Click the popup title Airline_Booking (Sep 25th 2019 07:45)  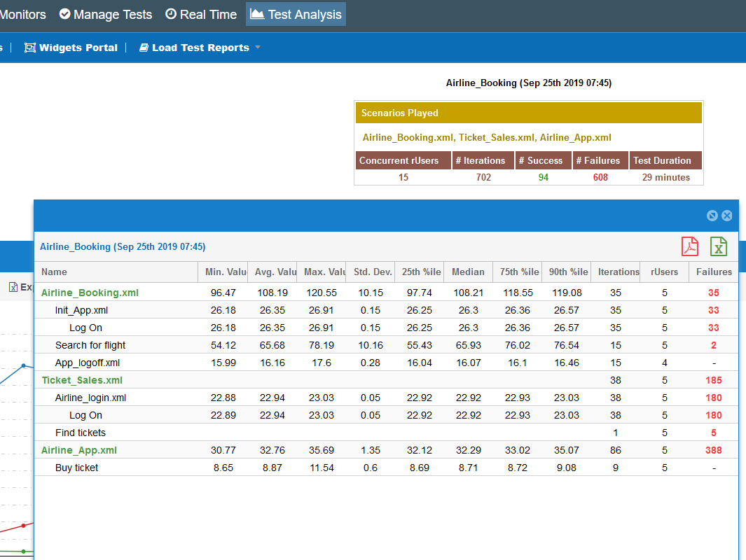pyautogui.click(x=123, y=246)
